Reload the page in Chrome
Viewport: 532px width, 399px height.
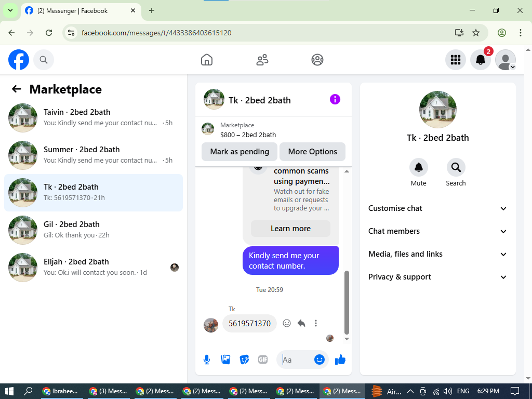tap(49, 33)
